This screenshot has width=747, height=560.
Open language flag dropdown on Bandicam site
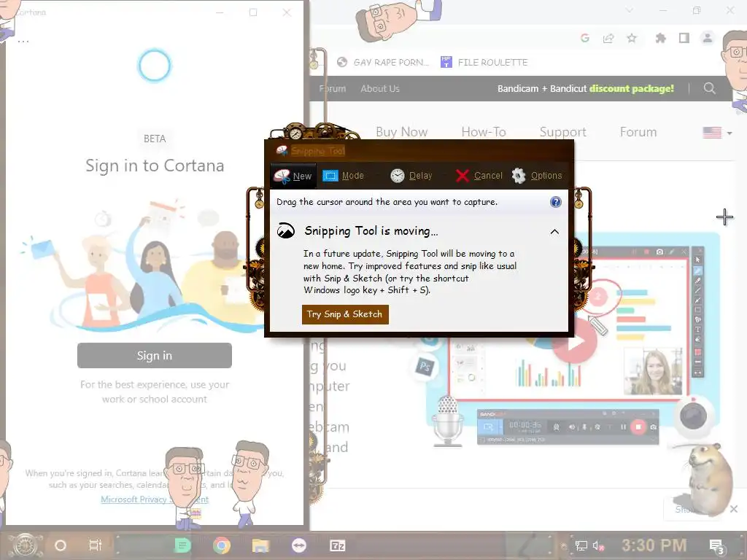point(717,133)
